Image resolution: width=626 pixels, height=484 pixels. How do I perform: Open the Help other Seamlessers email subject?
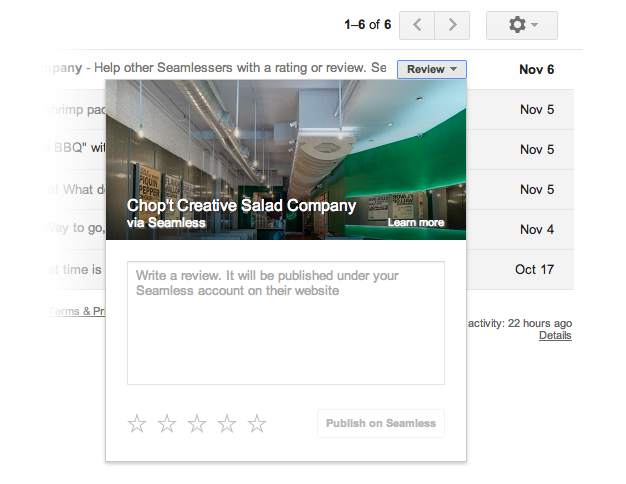240,68
